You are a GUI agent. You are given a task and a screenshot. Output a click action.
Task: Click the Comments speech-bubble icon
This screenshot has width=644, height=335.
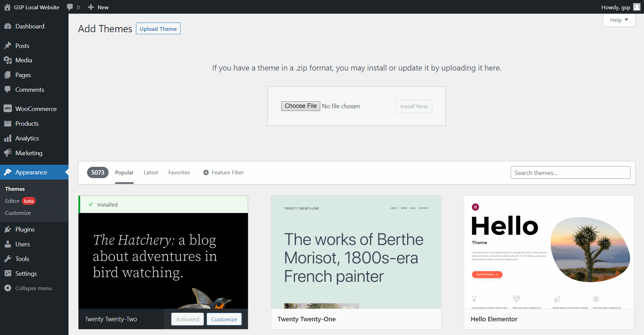pyautogui.click(x=8, y=89)
